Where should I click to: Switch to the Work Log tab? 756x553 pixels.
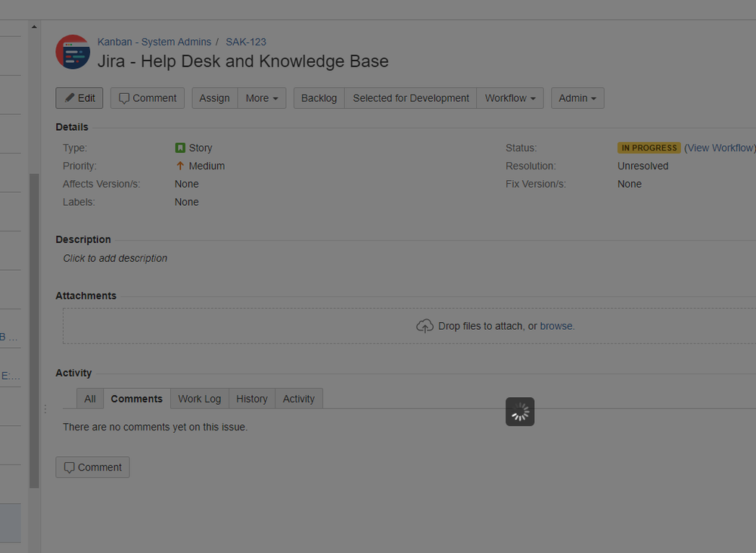[200, 399]
